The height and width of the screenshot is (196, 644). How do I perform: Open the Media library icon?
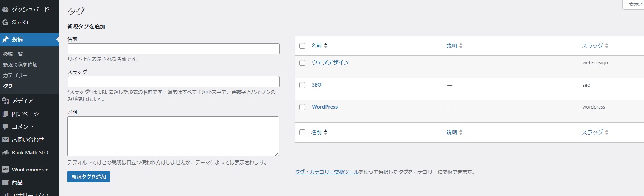tap(5, 101)
